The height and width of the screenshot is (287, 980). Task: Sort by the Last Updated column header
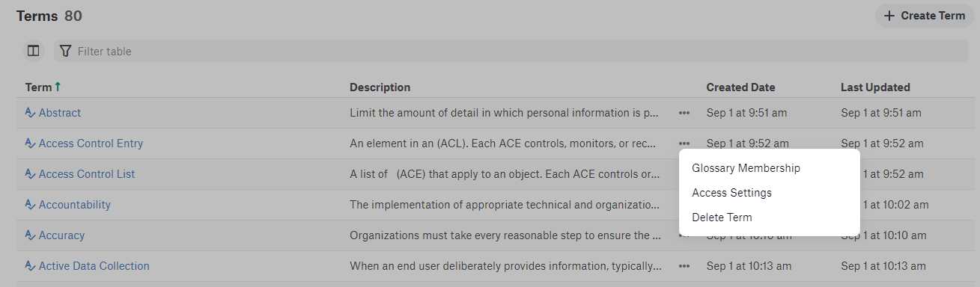pyautogui.click(x=875, y=87)
